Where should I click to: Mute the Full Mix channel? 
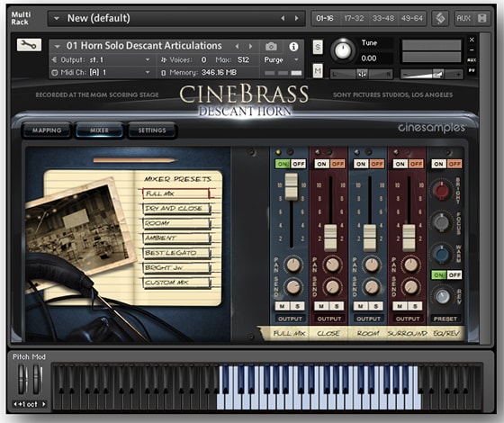click(x=283, y=306)
